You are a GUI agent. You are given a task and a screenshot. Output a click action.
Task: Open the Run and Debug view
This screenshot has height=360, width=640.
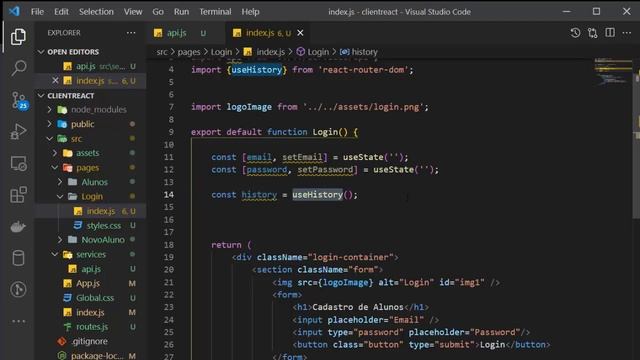click(18, 131)
